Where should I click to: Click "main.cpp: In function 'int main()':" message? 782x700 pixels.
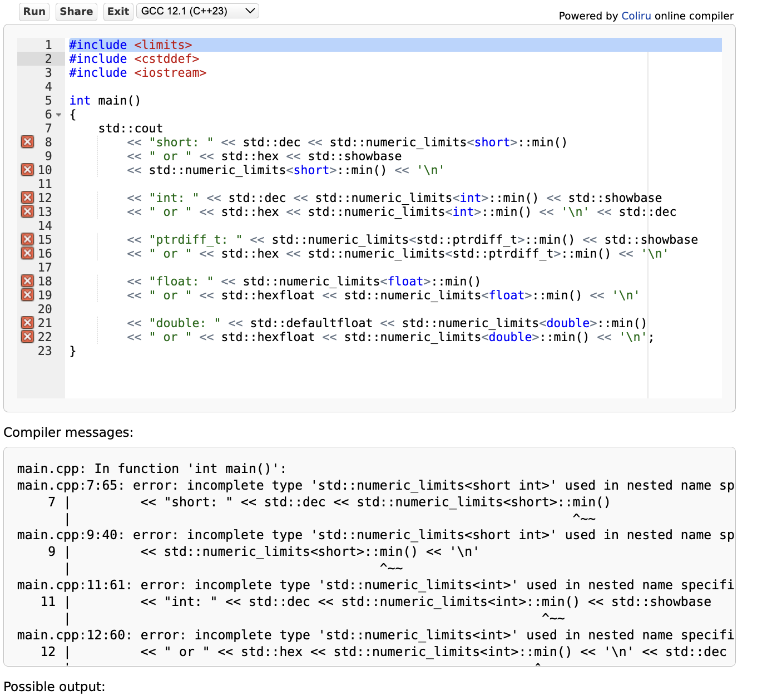click(152, 469)
